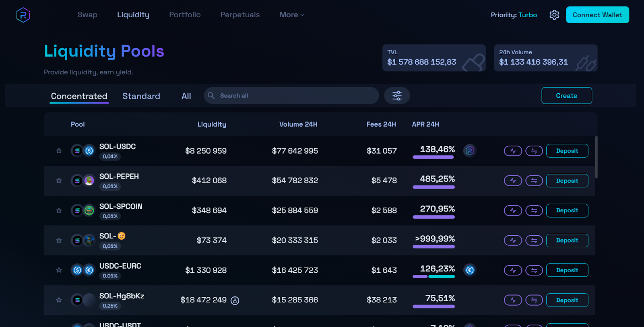The height and width of the screenshot is (327, 644).
Task: Open the pool filter sliders icon
Action: click(397, 96)
